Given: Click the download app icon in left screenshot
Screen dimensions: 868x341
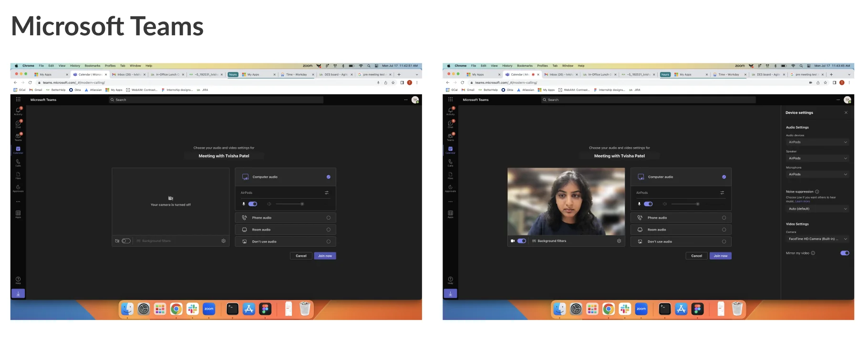Looking at the screenshot, I should pyautogui.click(x=18, y=293).
